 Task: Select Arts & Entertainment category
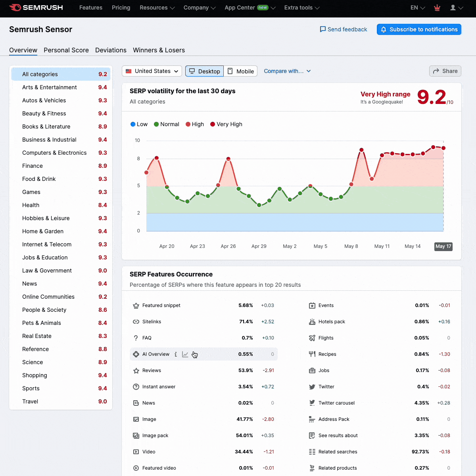click(61, 87)
